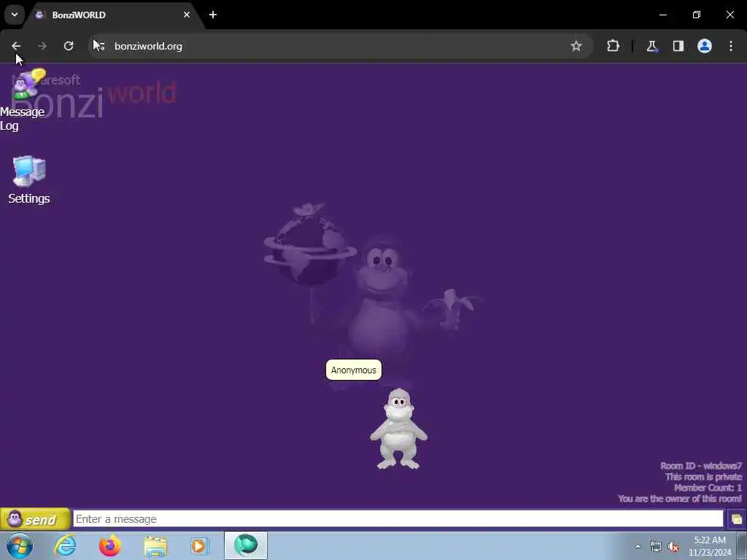Click 'You are the owner of this room!'
747x560 pixels.
coord(680,499)
